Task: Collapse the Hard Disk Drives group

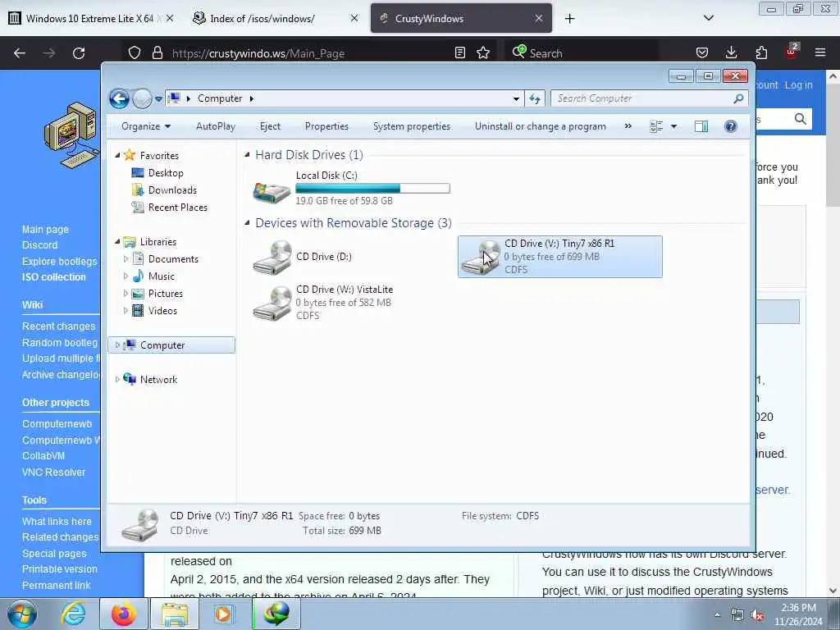Action: tap(247, 155)
